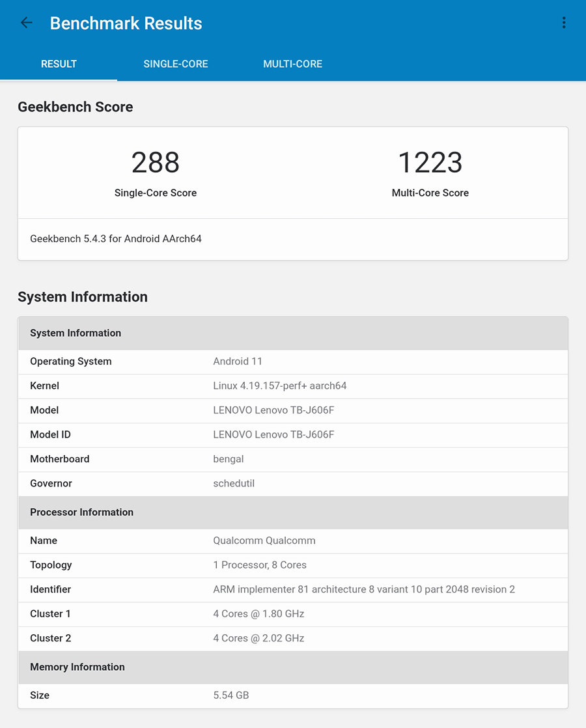The width and height of the screenshot is (586, 728).
Task: Click the Operating System label
Action: pyautogui.click(x=70, y=361)
